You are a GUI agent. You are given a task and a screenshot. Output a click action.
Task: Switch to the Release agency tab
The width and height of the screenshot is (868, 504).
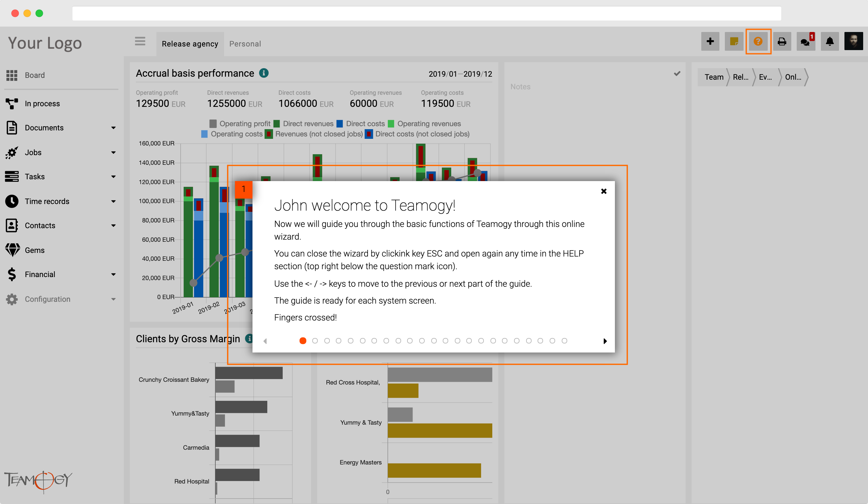click(190, 44)
